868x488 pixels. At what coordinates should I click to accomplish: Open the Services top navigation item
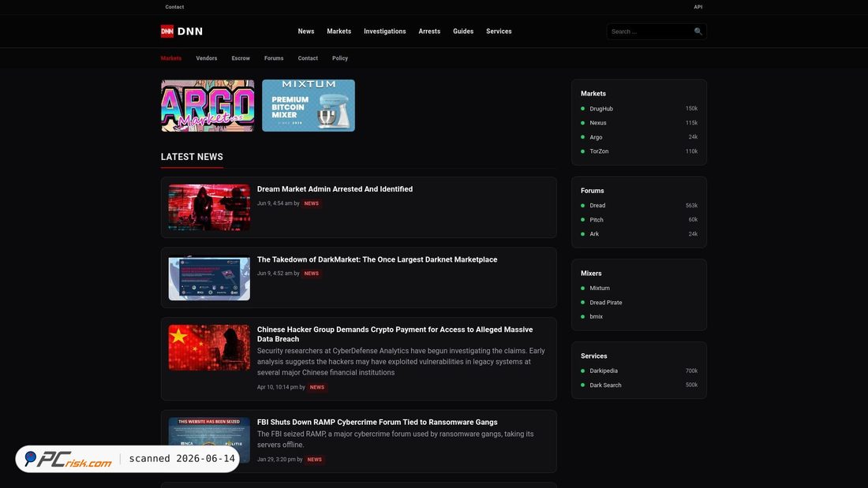pyautogui.click(x=499, y=32)
